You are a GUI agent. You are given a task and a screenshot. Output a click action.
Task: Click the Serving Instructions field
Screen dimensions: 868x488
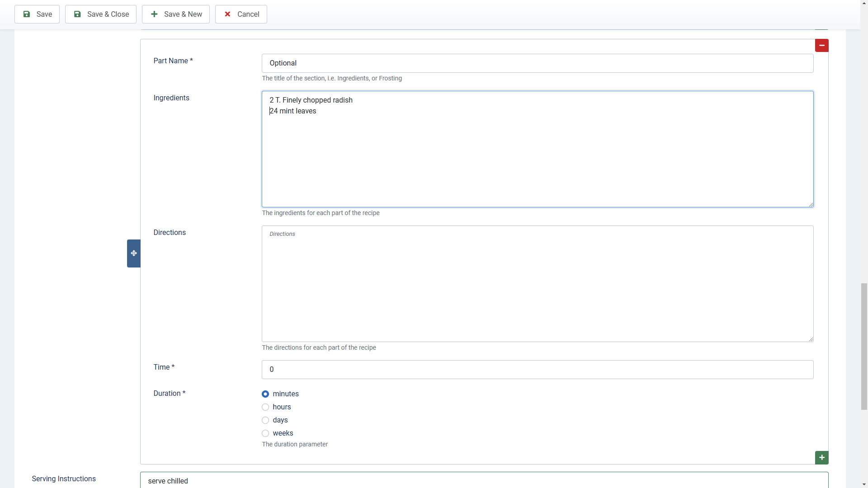pos(484,481)
